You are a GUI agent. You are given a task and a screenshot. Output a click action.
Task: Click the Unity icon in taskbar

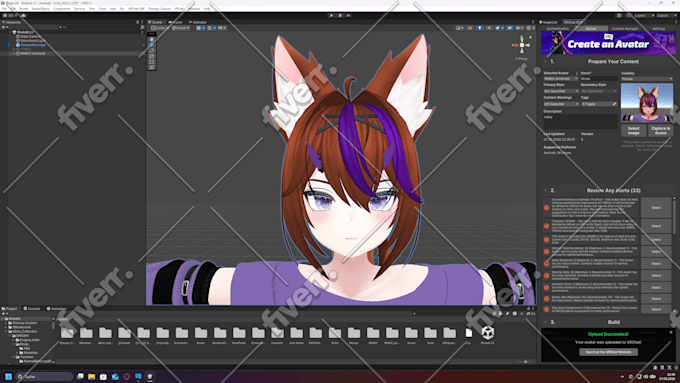coord(150,376)
